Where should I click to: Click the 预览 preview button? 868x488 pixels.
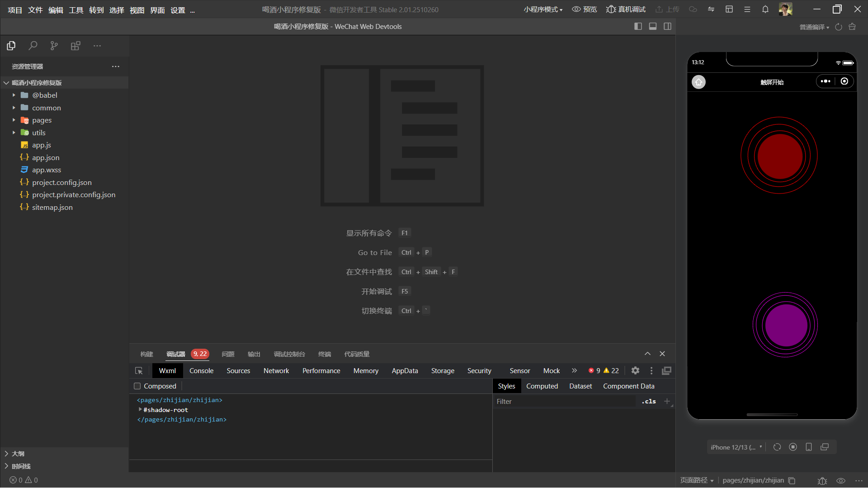[x=585, y=9]
